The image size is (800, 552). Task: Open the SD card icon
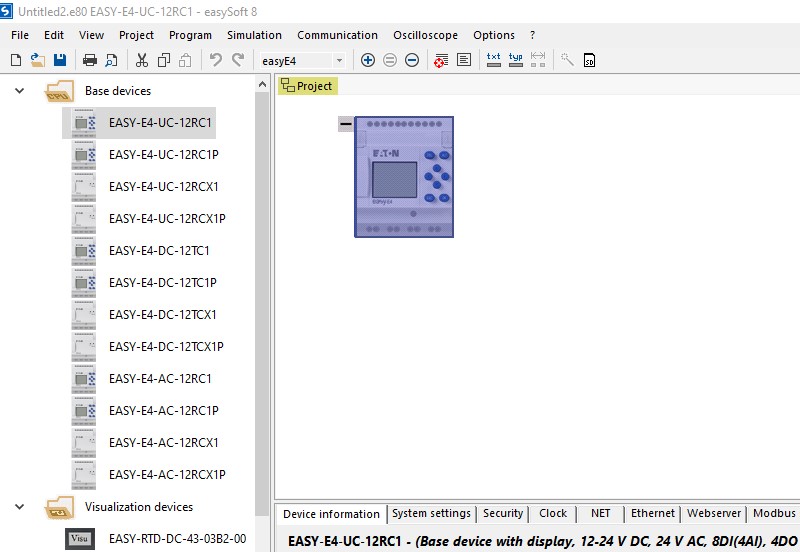coord(589,60)
